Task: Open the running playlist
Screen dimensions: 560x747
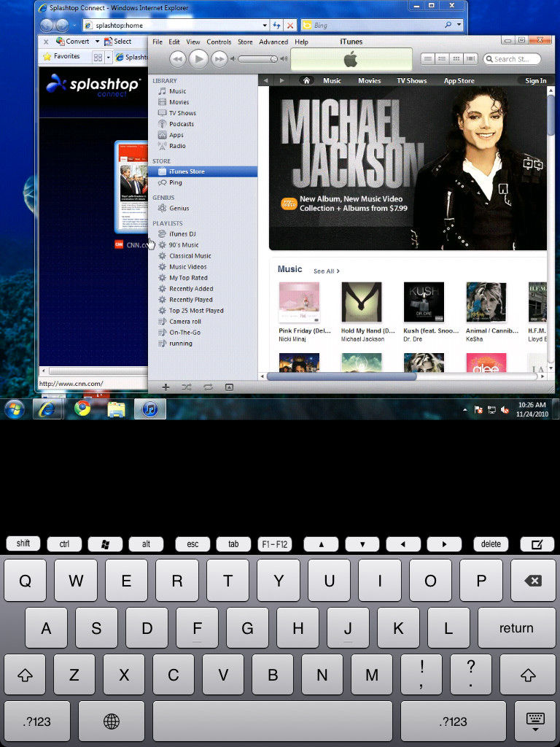Action: point(181,344)
